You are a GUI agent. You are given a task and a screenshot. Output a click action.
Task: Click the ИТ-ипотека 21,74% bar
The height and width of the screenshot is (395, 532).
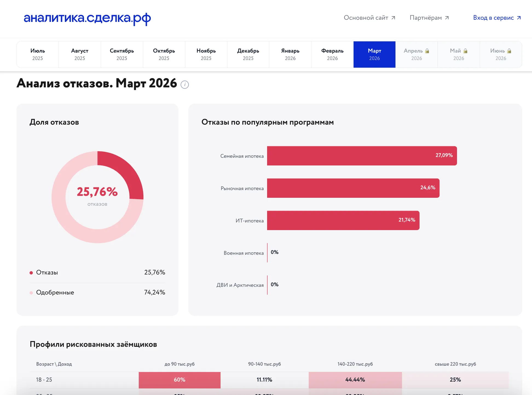point(343,221)
